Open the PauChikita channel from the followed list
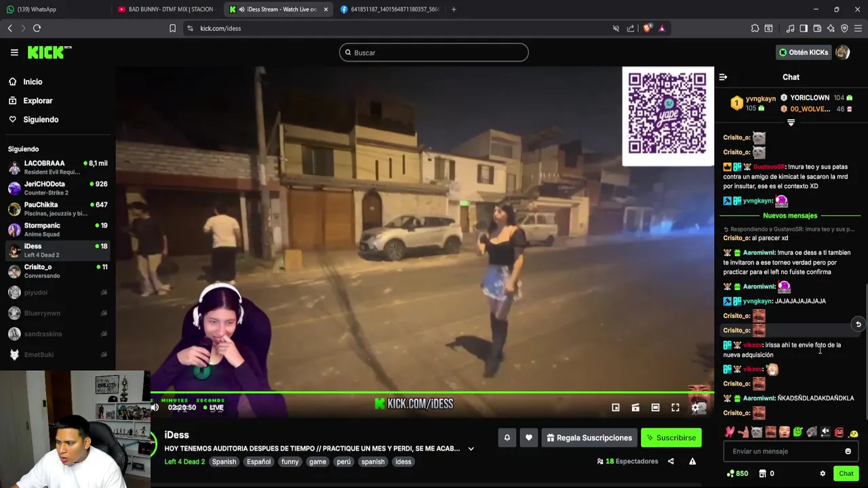 click(58, 209)
